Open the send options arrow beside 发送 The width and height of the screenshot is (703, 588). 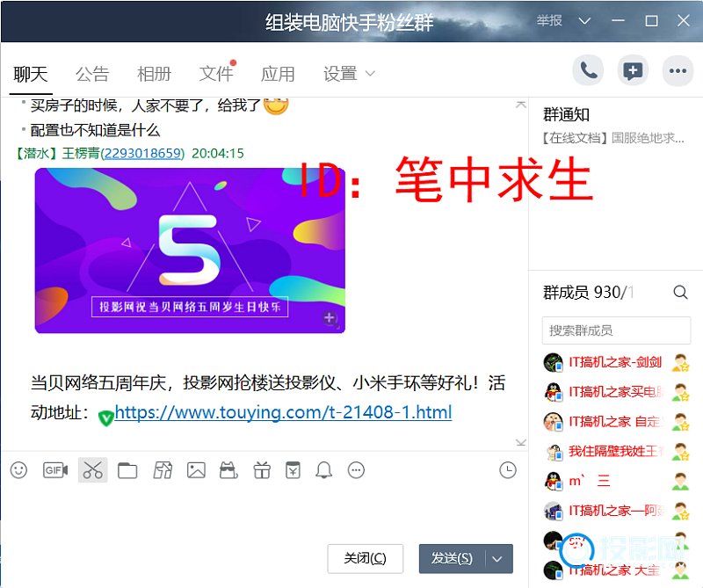click(497, 559)
